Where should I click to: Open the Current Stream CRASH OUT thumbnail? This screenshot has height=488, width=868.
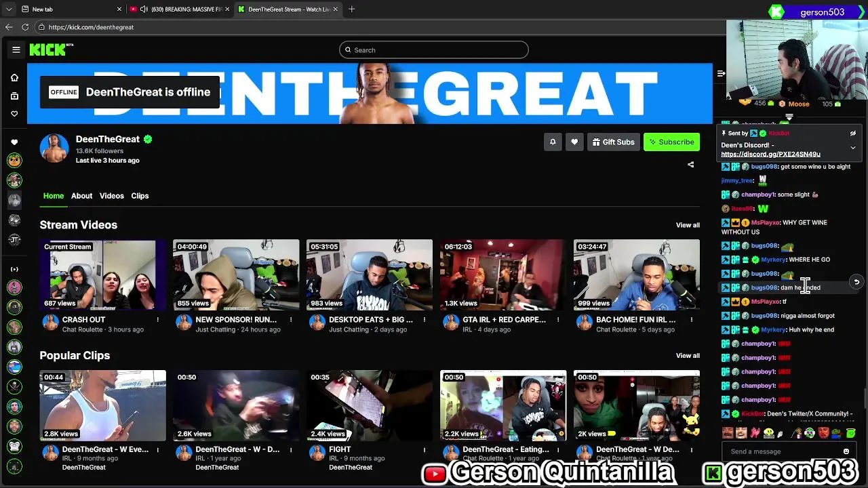click(x=102, y=274)
